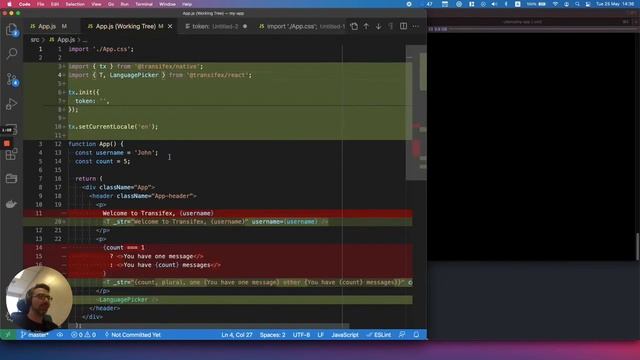Open the Go menu

pyautogui.click(x=111, y=4)
